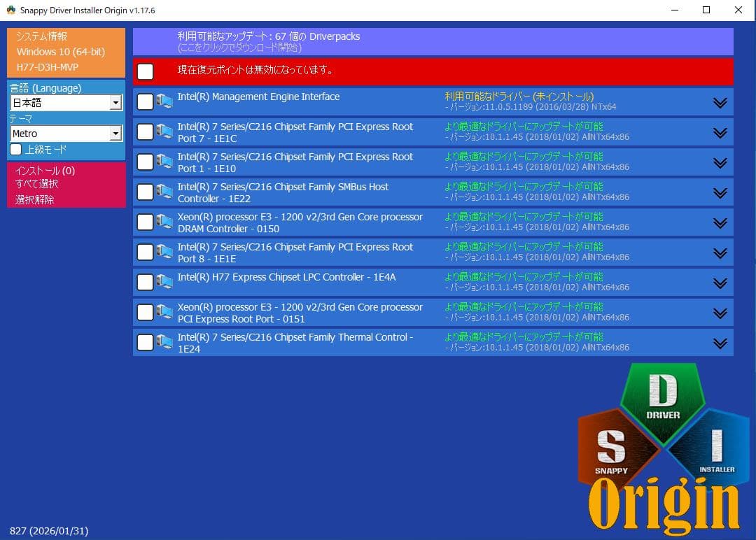Viewport: 756px width, 540px height.
Task: Click the device icon for Intel Management Engine Interface
Action: coord(164,101)
